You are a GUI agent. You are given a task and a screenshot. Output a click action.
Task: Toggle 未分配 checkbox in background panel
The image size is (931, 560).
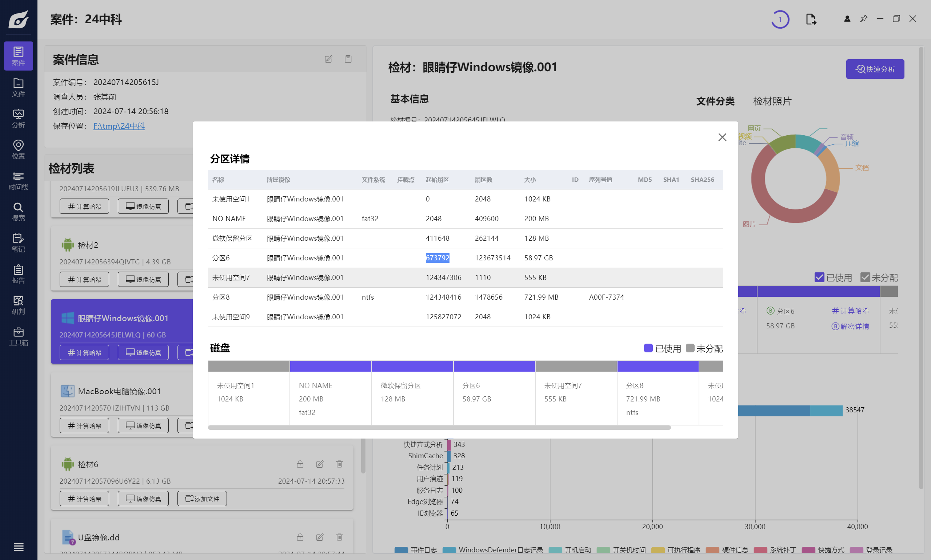tap(865, 277)
